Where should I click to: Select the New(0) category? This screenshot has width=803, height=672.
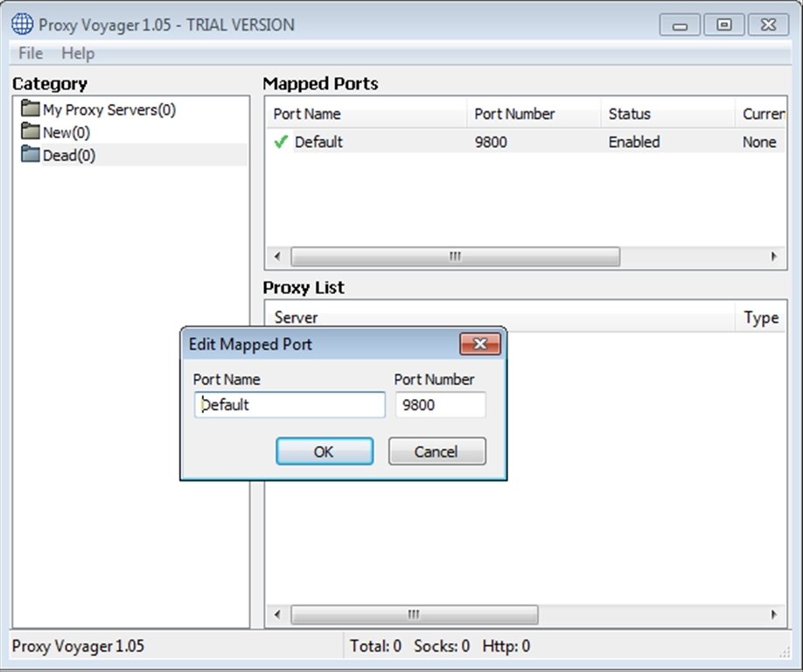click(66, 133)
